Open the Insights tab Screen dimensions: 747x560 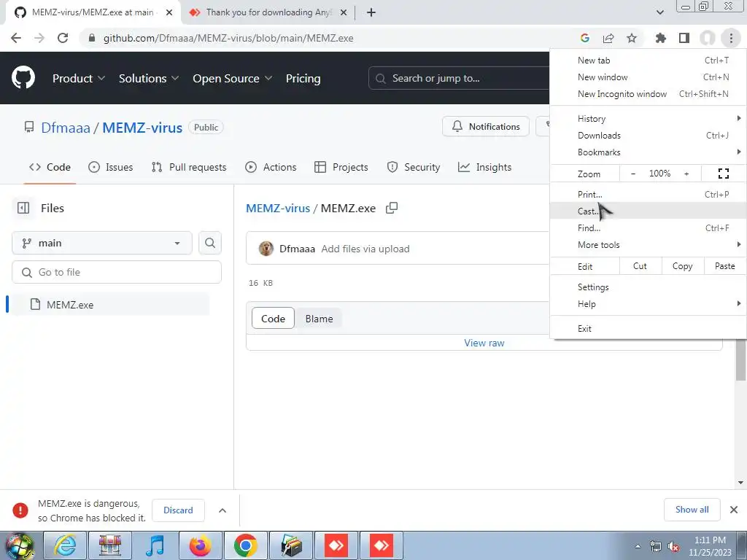pyautogui.click(x=484, y=167)
